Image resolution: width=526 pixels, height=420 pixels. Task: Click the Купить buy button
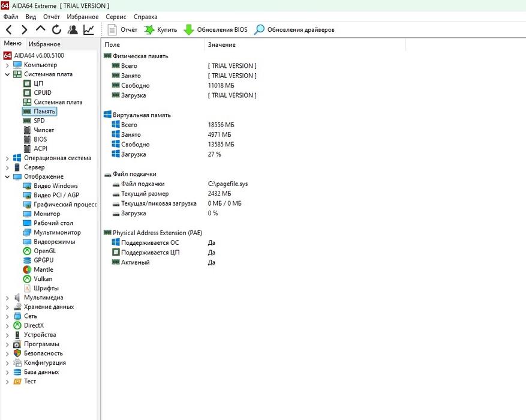pos(160,30)
